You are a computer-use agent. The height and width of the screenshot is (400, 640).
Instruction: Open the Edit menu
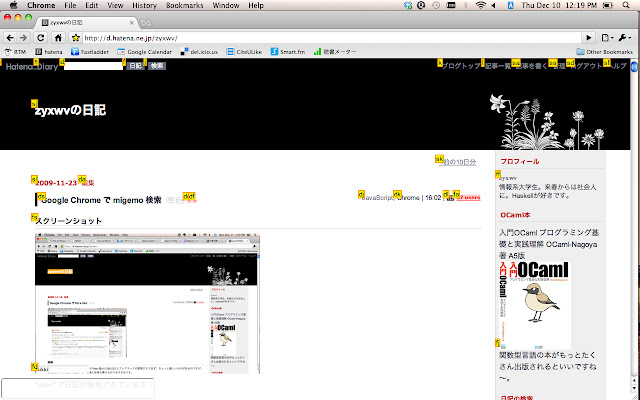91,5
